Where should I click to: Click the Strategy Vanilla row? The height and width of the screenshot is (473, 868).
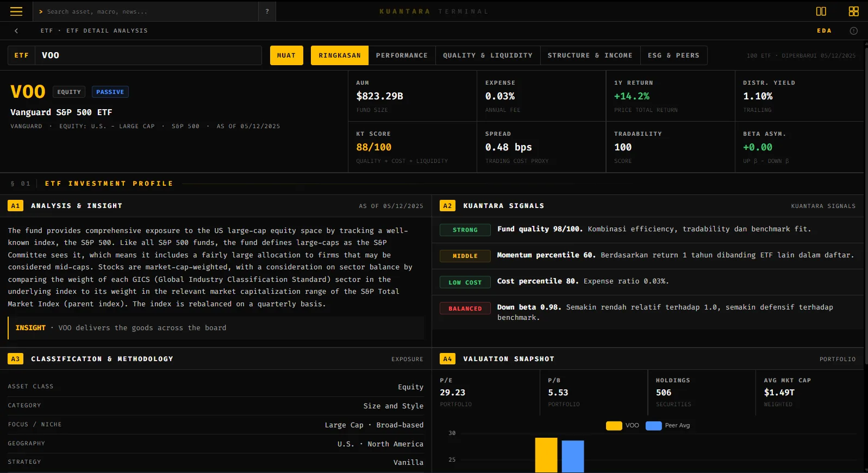click(x=216, y=462)
